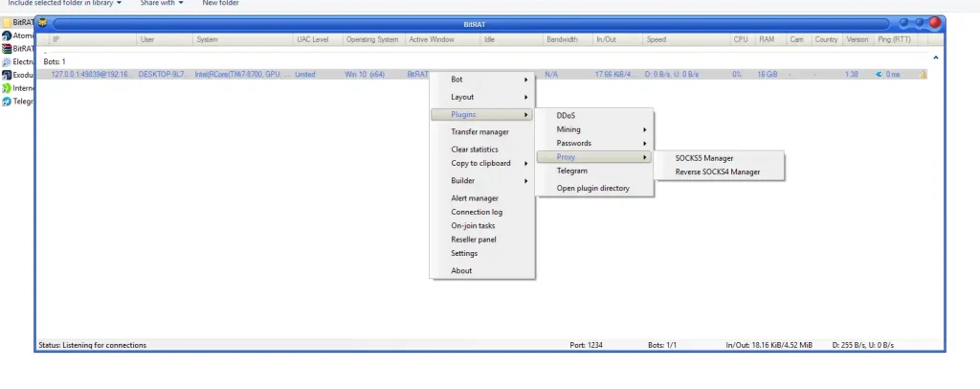Open Include selected folder in library dropdown
Screen dimensions: 980x389
click(65, 3)
